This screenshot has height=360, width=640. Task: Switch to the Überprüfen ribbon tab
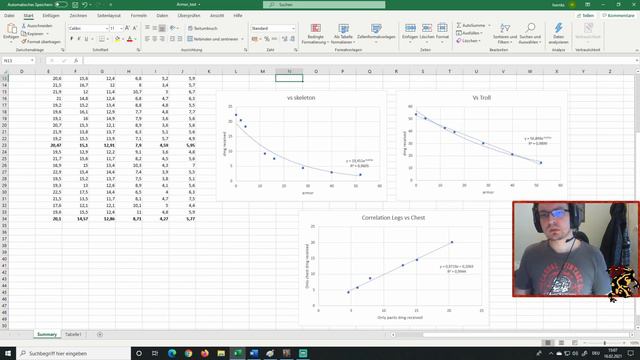(x=189, y=16)
